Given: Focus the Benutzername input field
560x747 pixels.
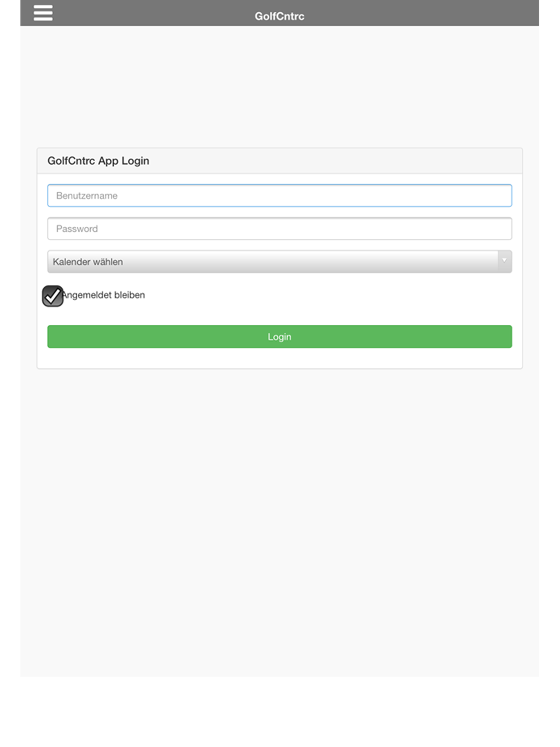Looking at the screenshot, I should pyautogui.click(x=279, y=195).
